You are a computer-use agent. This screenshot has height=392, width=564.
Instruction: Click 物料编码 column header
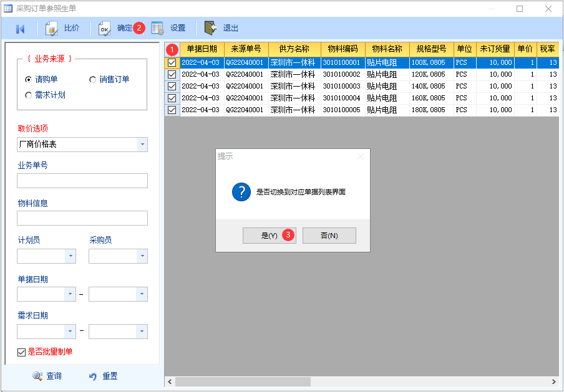343,49
